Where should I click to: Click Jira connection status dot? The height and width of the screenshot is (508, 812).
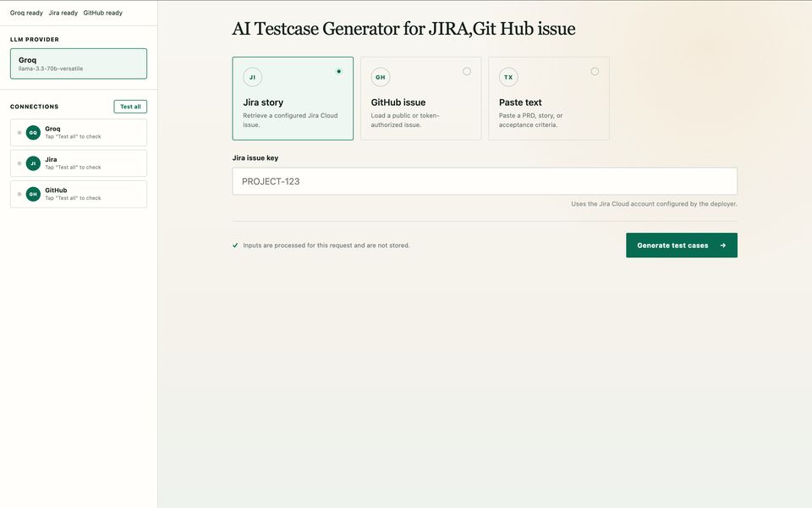click(x=19, y=163)
